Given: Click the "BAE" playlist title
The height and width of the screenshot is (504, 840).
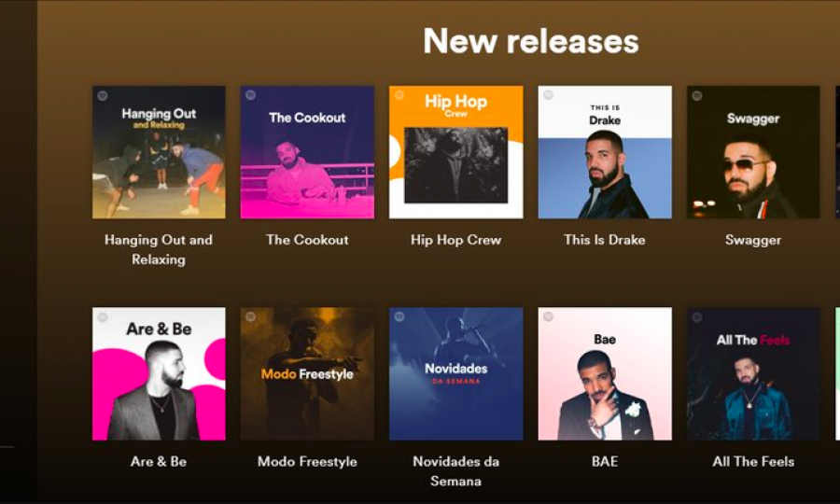Looking at the screenshot, I should click(605, 462).
